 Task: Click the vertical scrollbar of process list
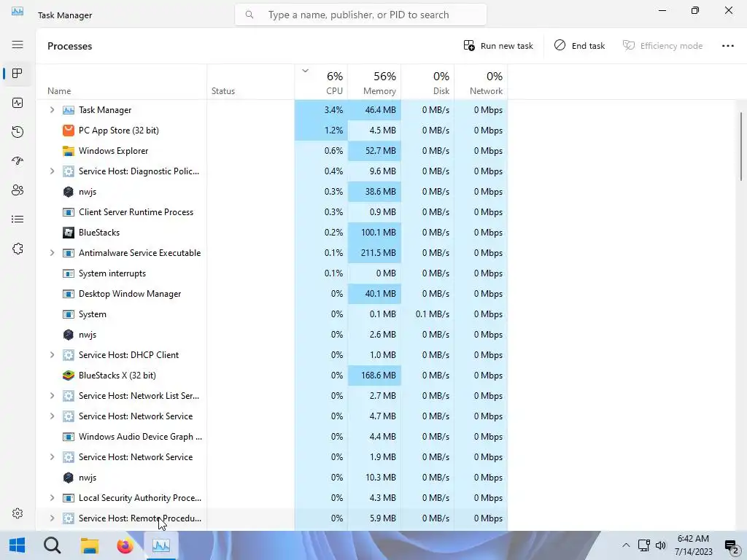pos(741,146)
